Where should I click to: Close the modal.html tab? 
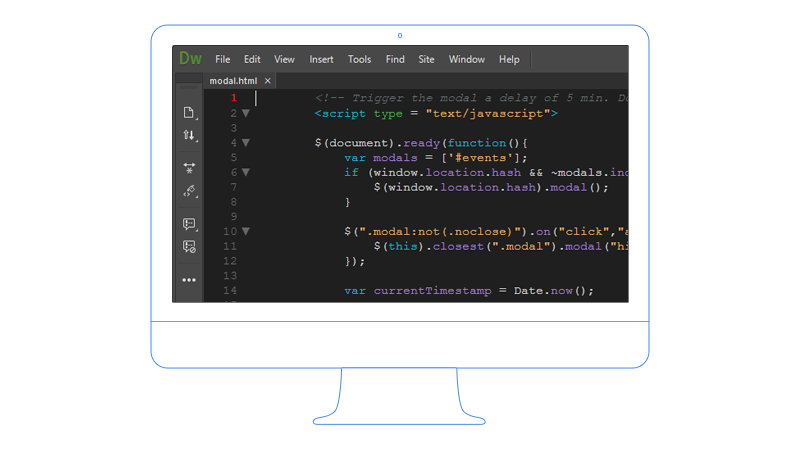[267, 81]
